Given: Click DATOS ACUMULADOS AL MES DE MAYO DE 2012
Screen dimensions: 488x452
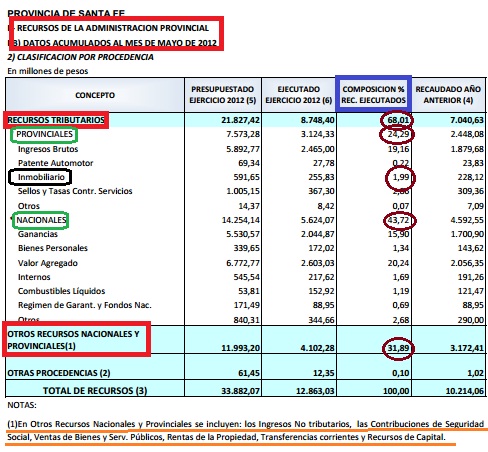Looking at the screenshot, I should tap(120, 43).
